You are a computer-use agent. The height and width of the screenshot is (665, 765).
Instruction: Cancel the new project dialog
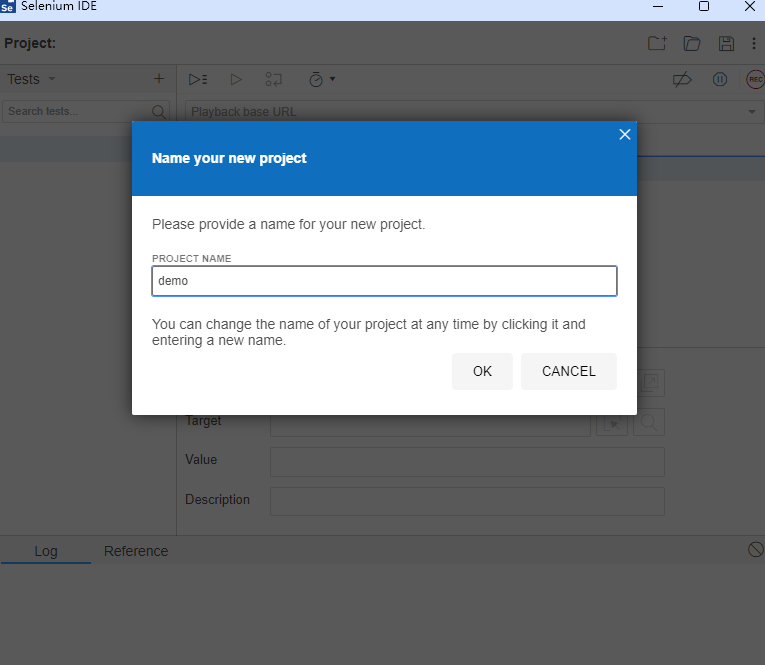pos(569,371)
